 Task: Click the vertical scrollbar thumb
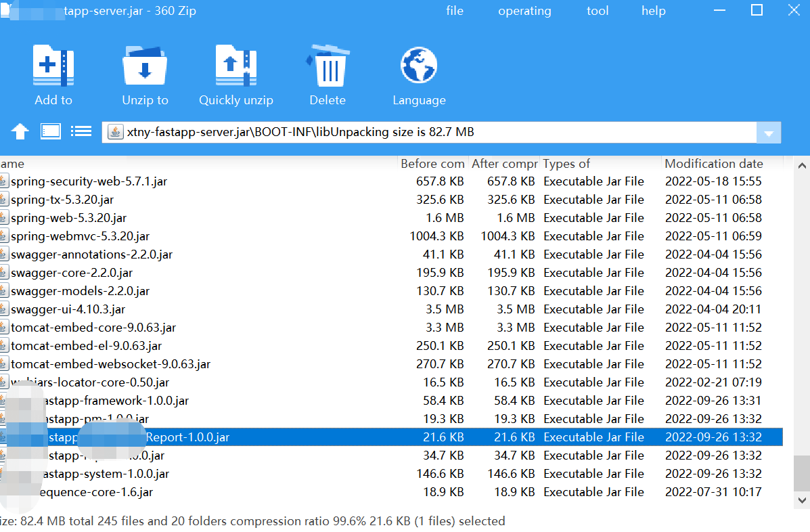[x=802, y=472]
